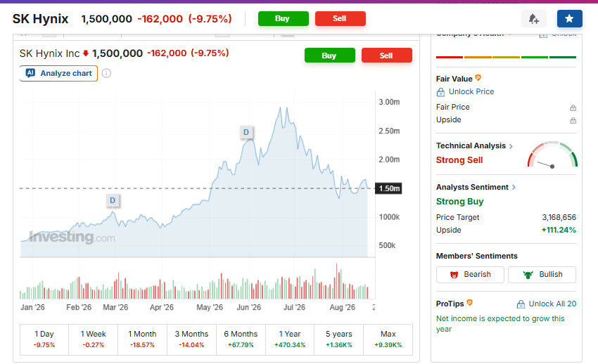598x364 pixels.
Task: Click the Price Target value 3,168,656
Action: (559, 217)
